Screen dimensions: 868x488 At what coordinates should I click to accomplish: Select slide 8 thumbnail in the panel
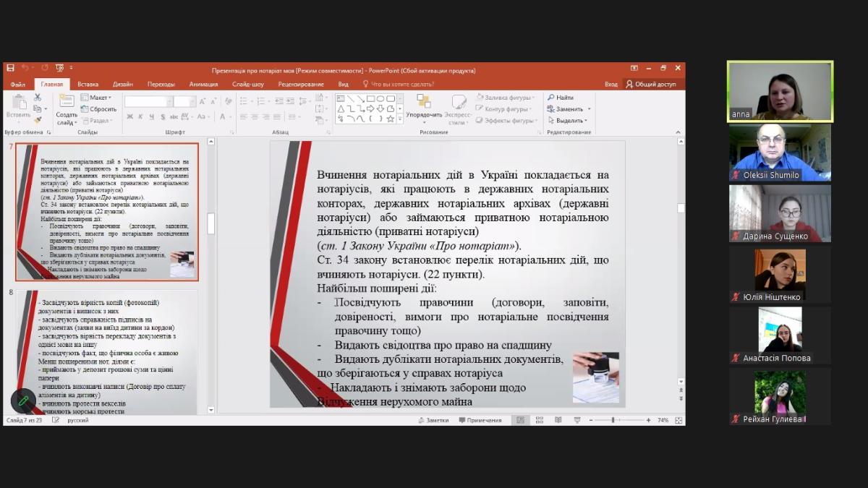pos(107,351)
